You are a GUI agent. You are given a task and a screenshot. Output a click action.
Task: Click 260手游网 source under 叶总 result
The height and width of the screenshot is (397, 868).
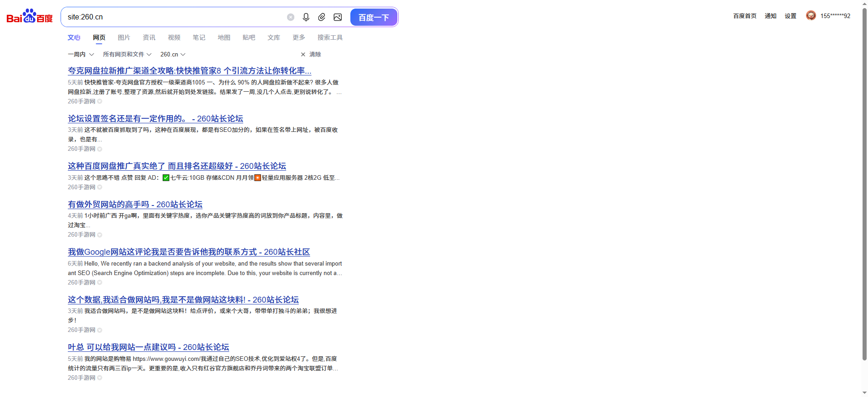[x=81, y=378]
